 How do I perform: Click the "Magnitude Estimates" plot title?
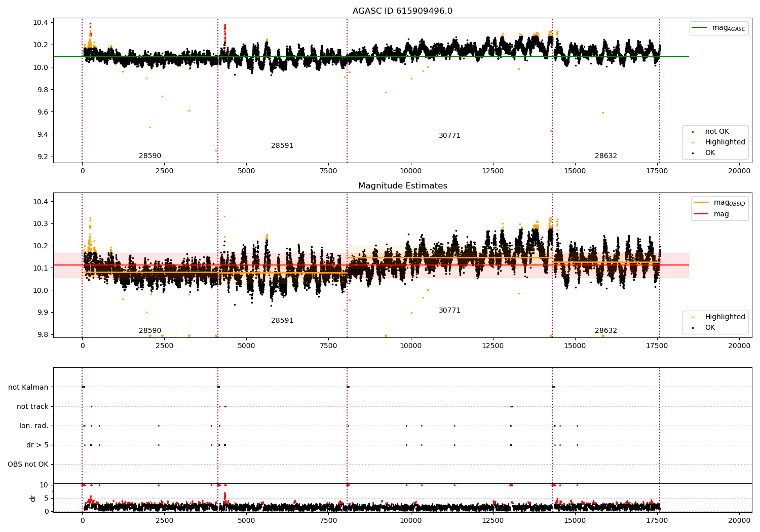click(x=403, y=186)
